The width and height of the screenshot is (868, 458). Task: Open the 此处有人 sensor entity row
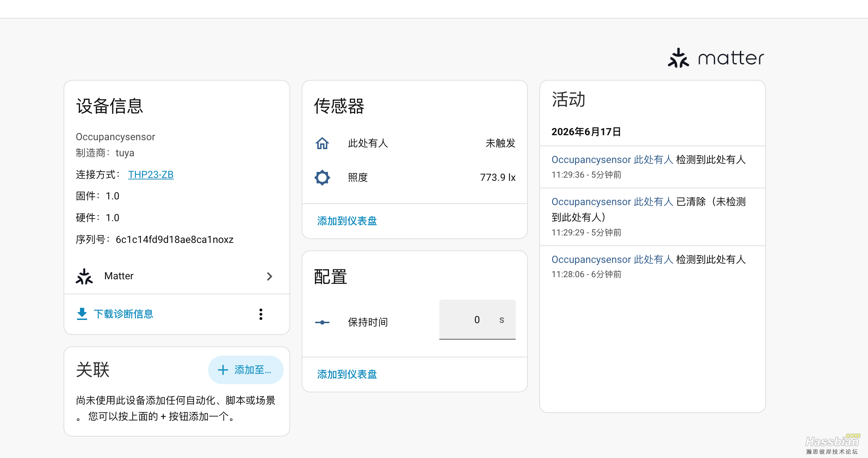(x=415, y=143)
